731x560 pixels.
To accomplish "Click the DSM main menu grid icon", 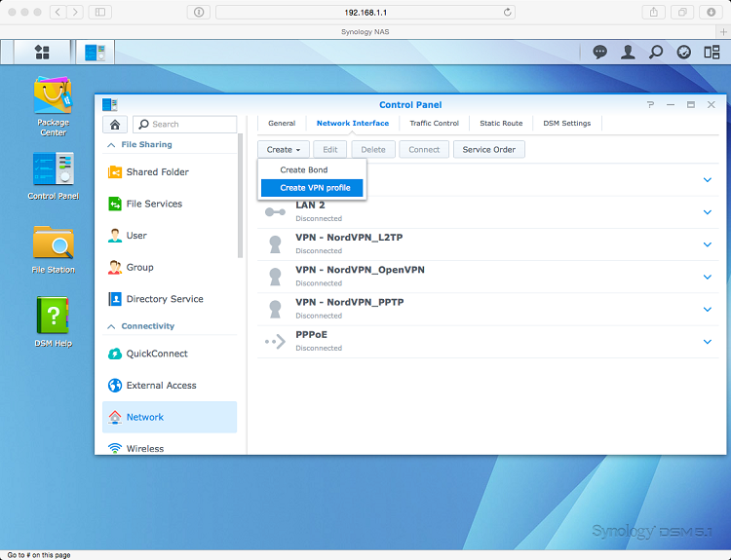I will click(x=42, y=52).
